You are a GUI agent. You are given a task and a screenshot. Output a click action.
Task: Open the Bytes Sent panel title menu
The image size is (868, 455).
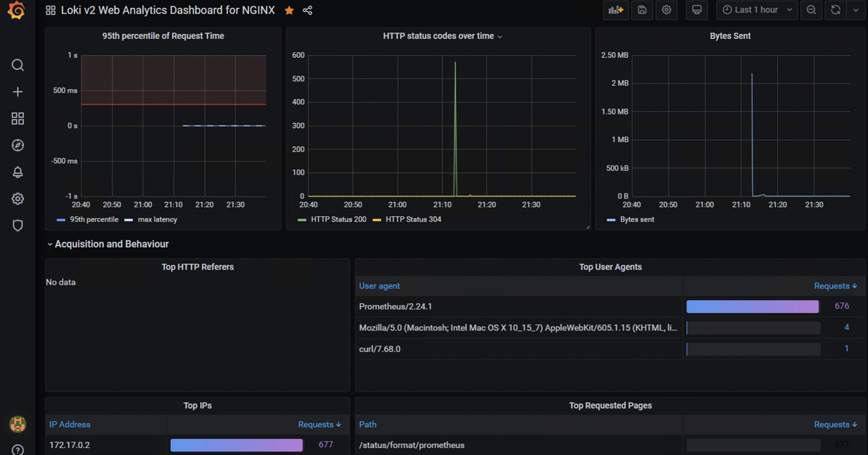(x=729, y=35)
